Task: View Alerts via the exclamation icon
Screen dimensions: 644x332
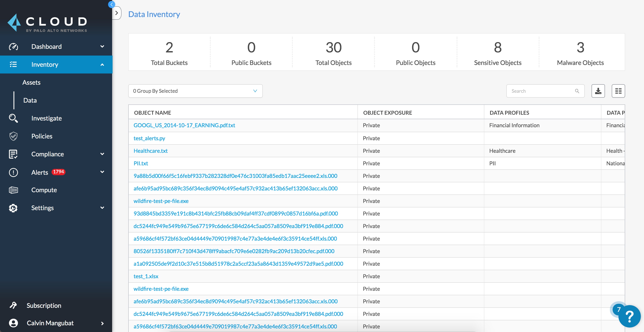Action: [x=13, y=172]
